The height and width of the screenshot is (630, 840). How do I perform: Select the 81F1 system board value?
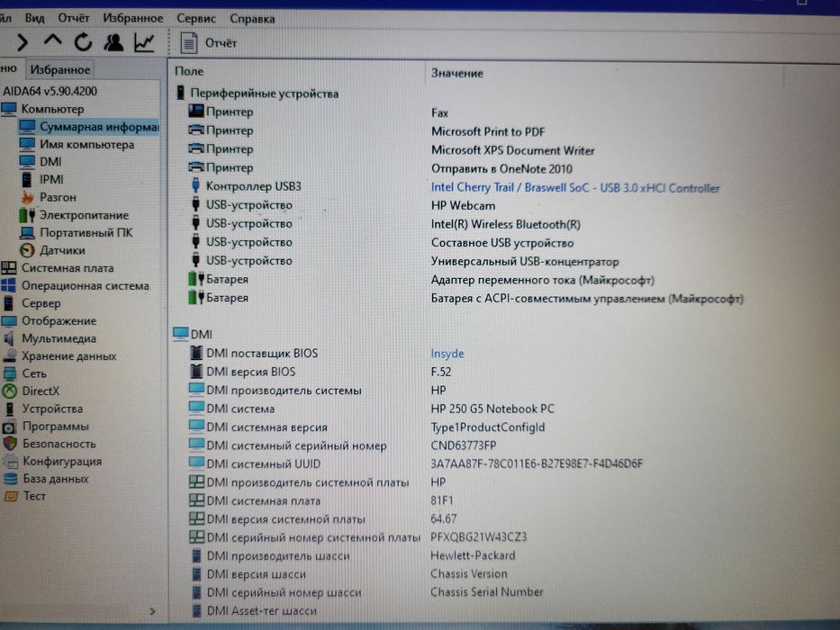(x=442, y=500)
